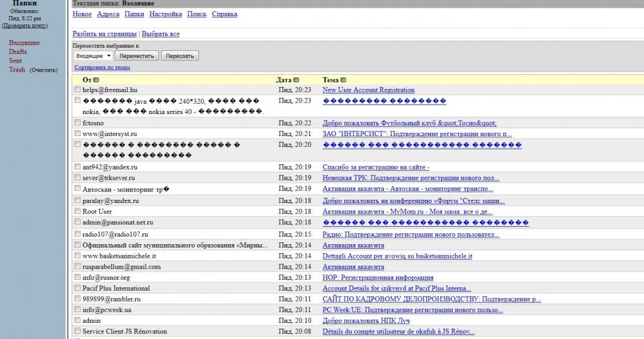Mark the info@rusnor.org message checkbox
This screenshot has height=339, width=644.
pos(77,277)
